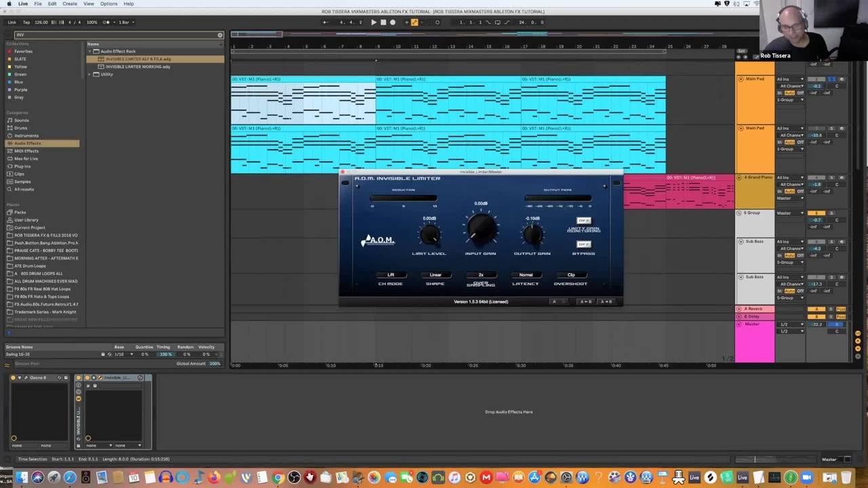Screen dimensions: 868x488
Task: Toggle the Invisible Limiter device activator
Action: 87,378
